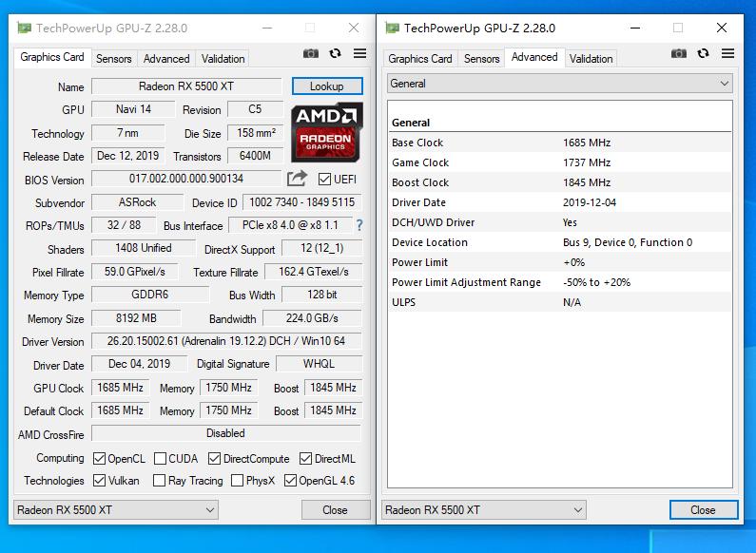The image size is (756, 553).
Task: Select Graphics Card tab in left window
Action: pyautogui.click(x=52, y=57)
